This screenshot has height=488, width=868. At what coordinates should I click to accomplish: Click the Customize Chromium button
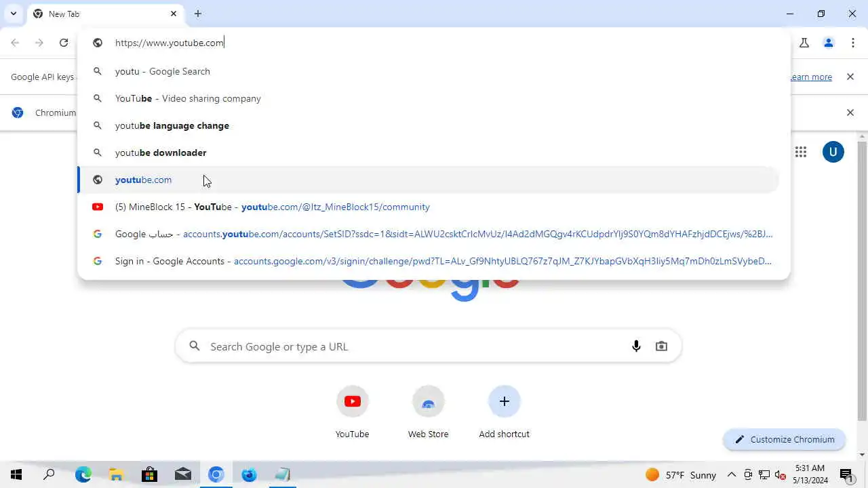click(785, 439)
